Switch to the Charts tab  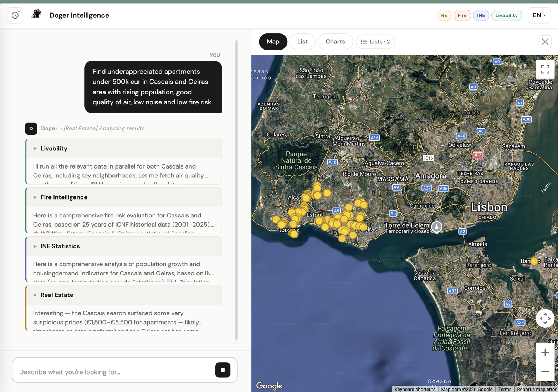point(335,42)
